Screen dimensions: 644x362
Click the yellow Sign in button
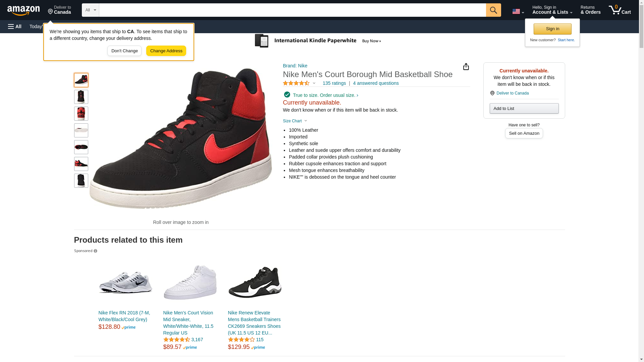552,29
